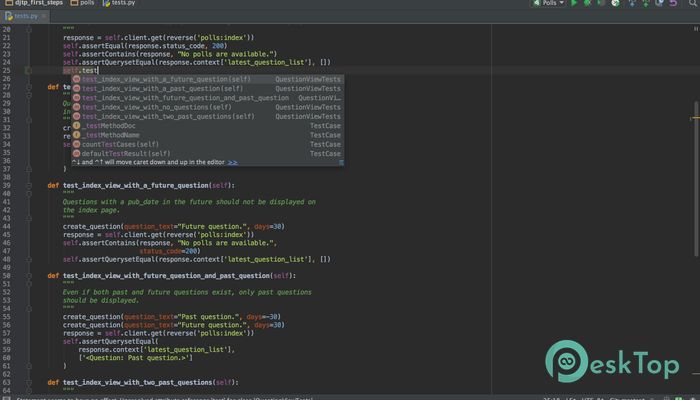This screenshot has height=400, width=700.
Task: Click the VCS update project icon
Action: click(x=632, y=3)
